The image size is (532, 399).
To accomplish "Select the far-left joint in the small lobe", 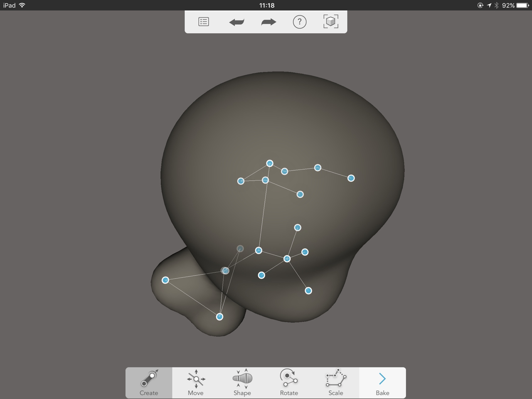I will point(165,280).
